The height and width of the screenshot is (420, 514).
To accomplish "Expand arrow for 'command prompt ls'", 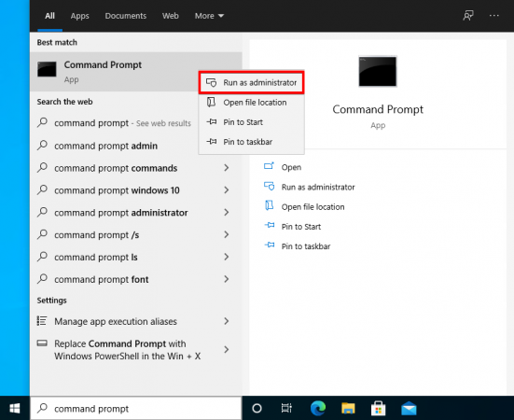I will point(226,257).
